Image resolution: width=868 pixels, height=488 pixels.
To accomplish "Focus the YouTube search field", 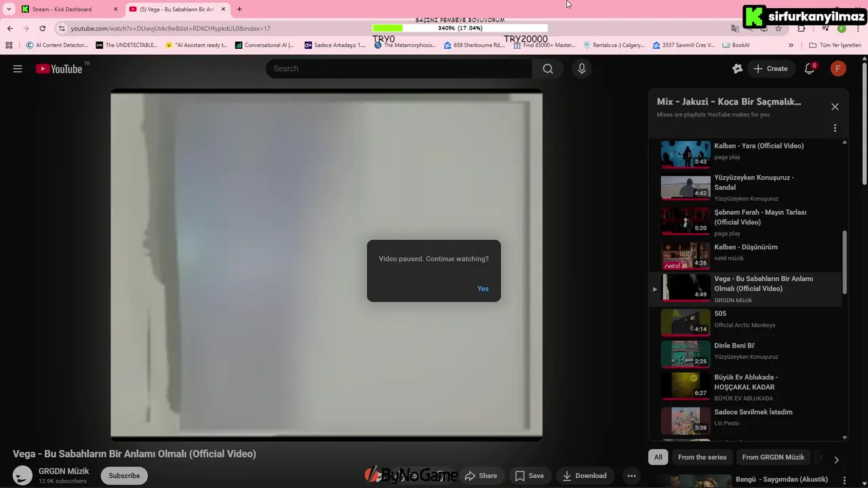I will (x=399, y=68).
